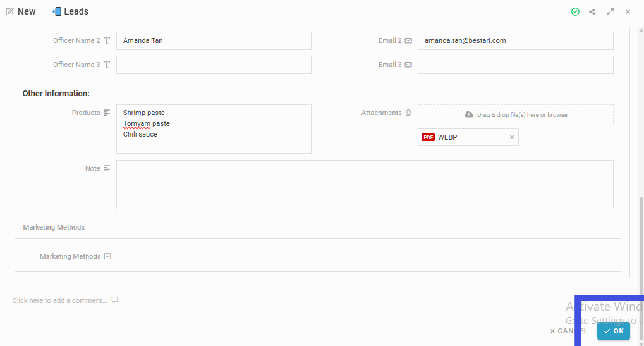Click the Attachments file icon
The image size is (644, 346).
[408, 113]
